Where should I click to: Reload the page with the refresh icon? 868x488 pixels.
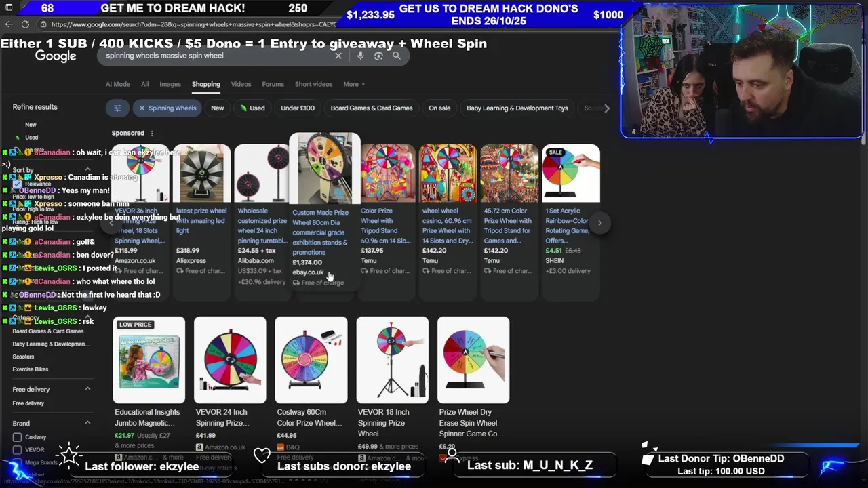point(25,24)
